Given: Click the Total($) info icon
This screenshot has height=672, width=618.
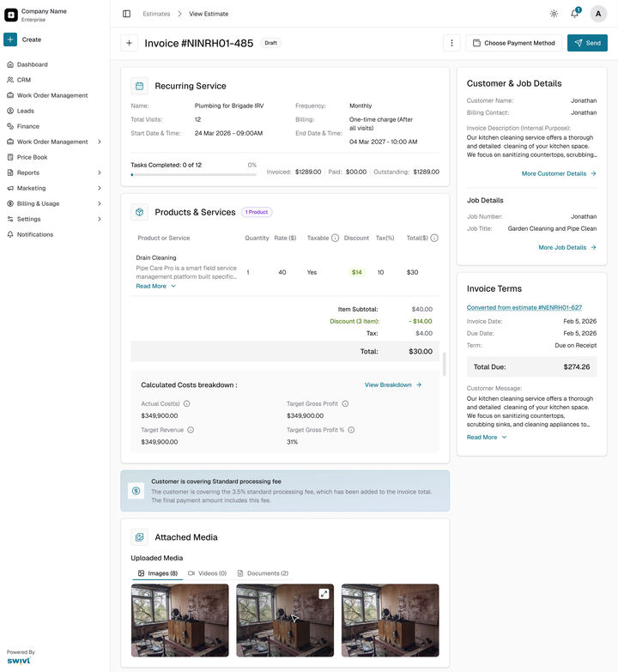Looking at the screenshot, I should [x=434, y=238].
